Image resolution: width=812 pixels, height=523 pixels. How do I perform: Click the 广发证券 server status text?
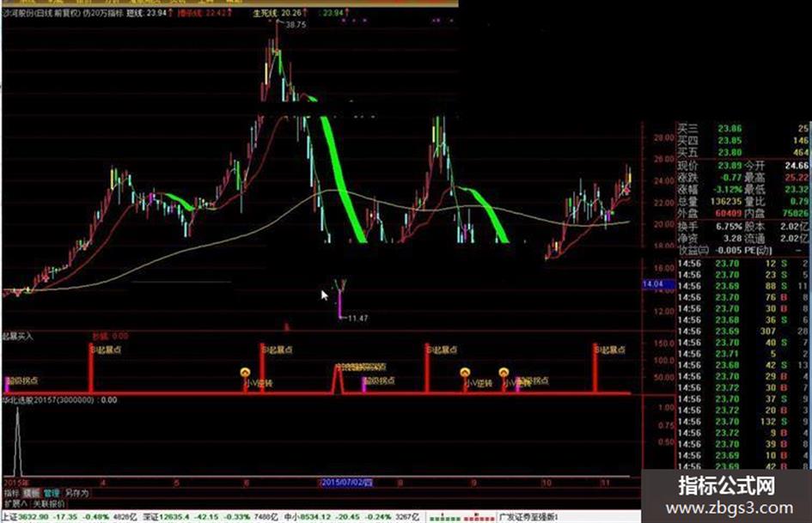tap(528, 517)
